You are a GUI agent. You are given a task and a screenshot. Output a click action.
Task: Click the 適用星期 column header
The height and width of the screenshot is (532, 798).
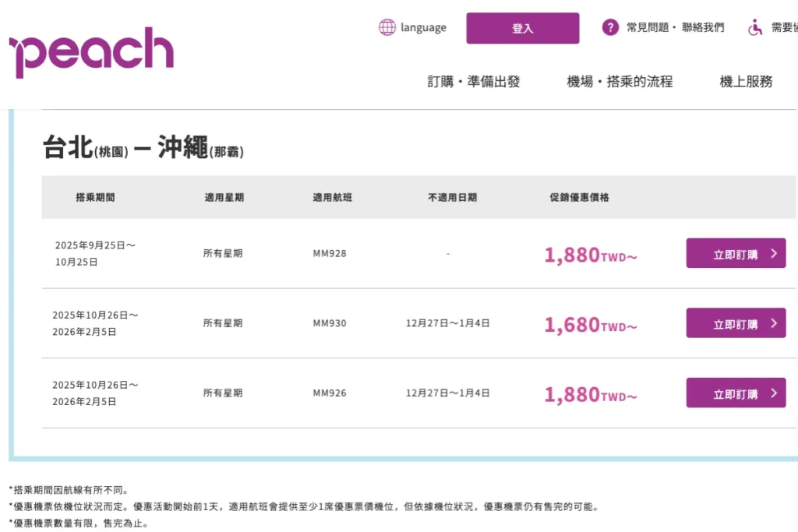point(224,197)
